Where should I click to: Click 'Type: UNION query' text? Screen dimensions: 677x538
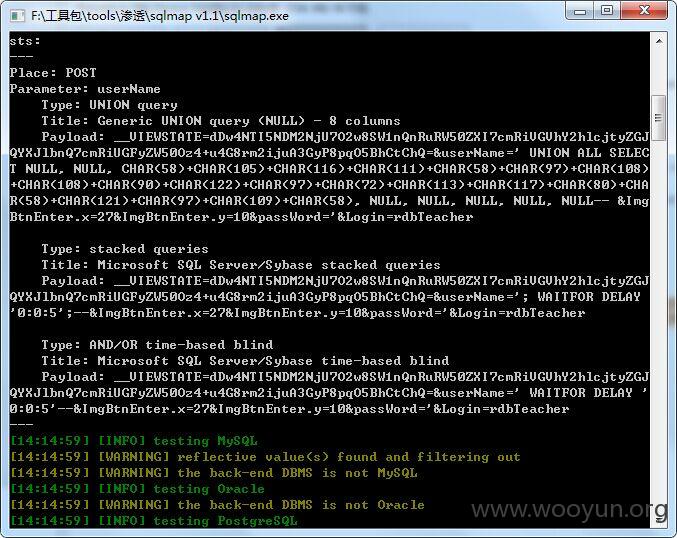coord(109,105)
